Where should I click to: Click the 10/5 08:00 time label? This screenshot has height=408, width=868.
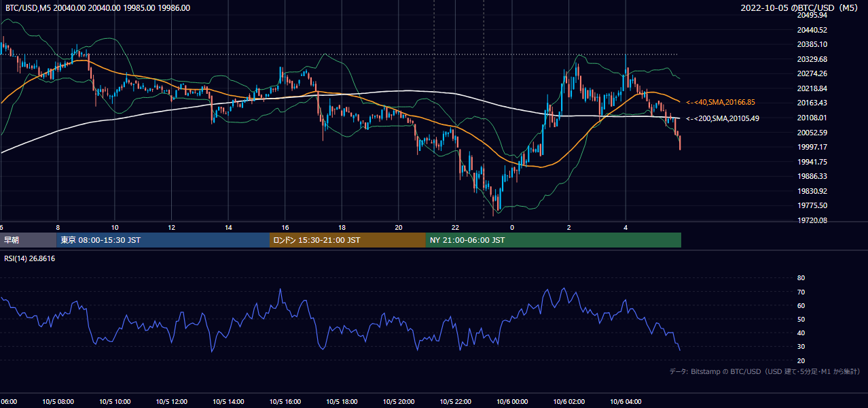click(58, 402)
